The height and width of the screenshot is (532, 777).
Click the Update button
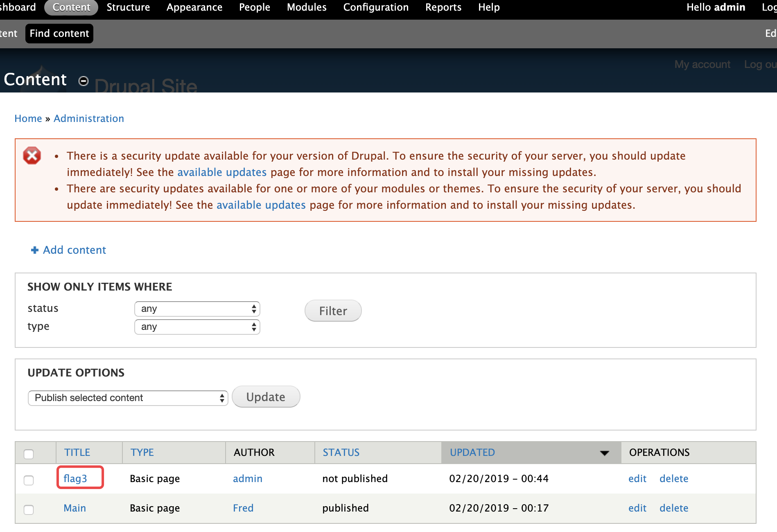pos(266,397)
